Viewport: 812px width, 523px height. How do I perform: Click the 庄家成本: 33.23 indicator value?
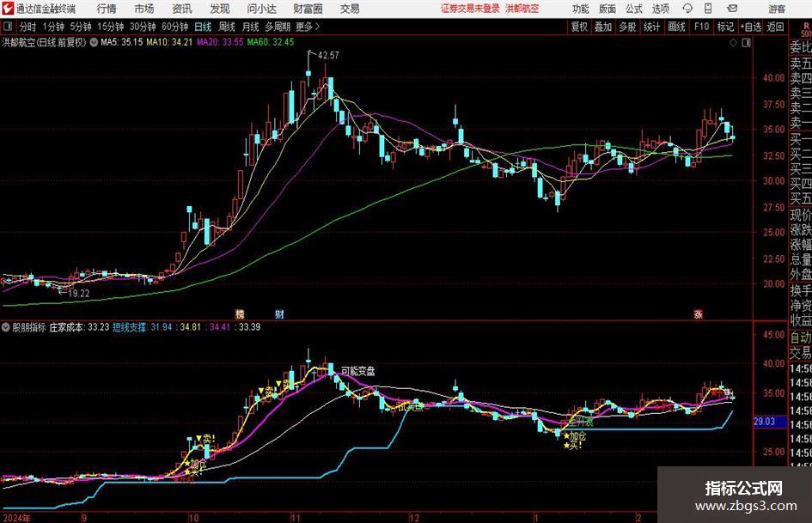(x=79, y=327)
